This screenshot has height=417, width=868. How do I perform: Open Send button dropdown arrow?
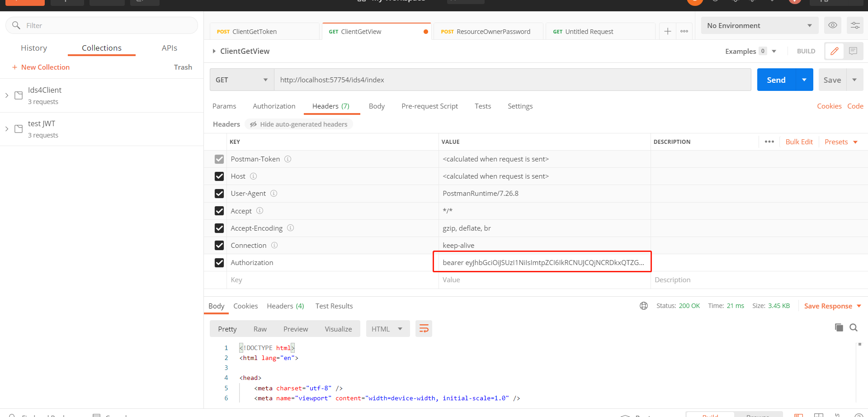tap(804, 80)
